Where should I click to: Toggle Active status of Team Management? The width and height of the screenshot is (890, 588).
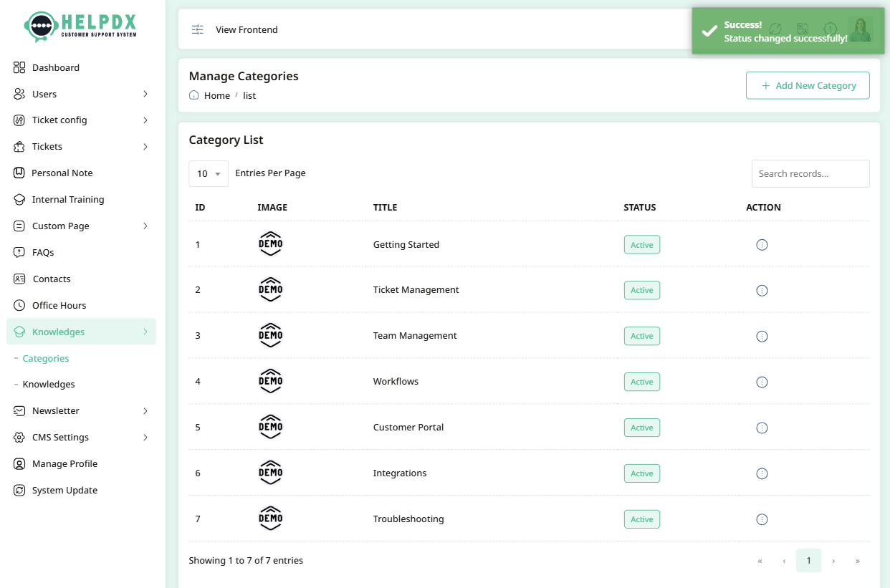coord(642,336)
